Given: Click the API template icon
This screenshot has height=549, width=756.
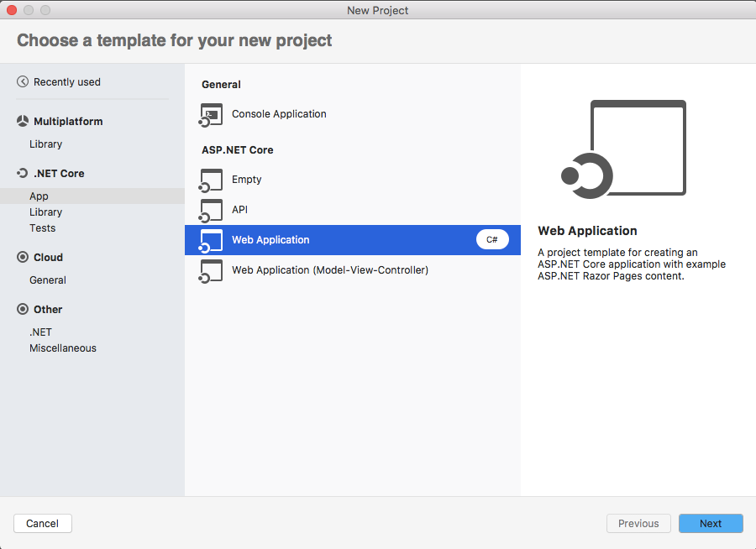Looking at the screenshot, I should pyautogui.click(x=211, y=211).
